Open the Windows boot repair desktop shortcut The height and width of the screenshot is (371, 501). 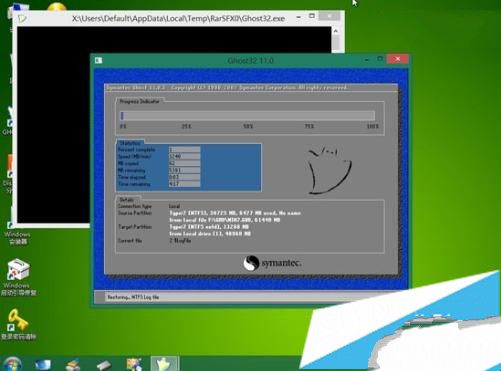pos(18,277)
